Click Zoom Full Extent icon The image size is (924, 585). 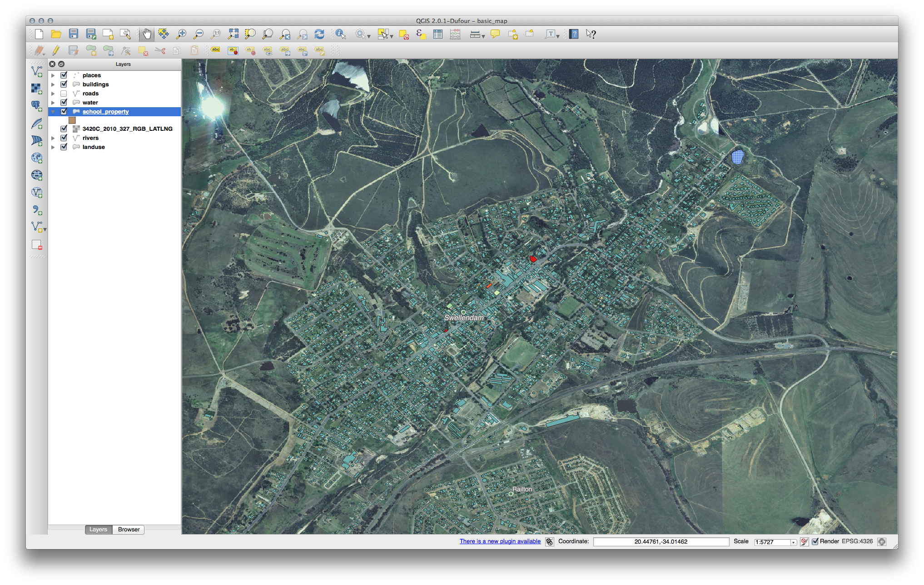point(233,34)
